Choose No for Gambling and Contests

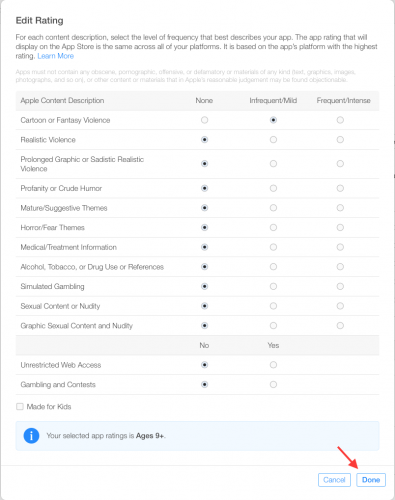pos(204,385)
